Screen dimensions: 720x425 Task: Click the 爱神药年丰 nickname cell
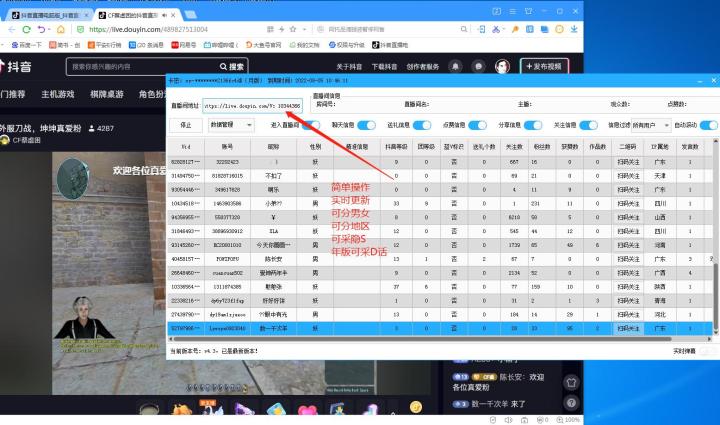(x=273, y=273)
